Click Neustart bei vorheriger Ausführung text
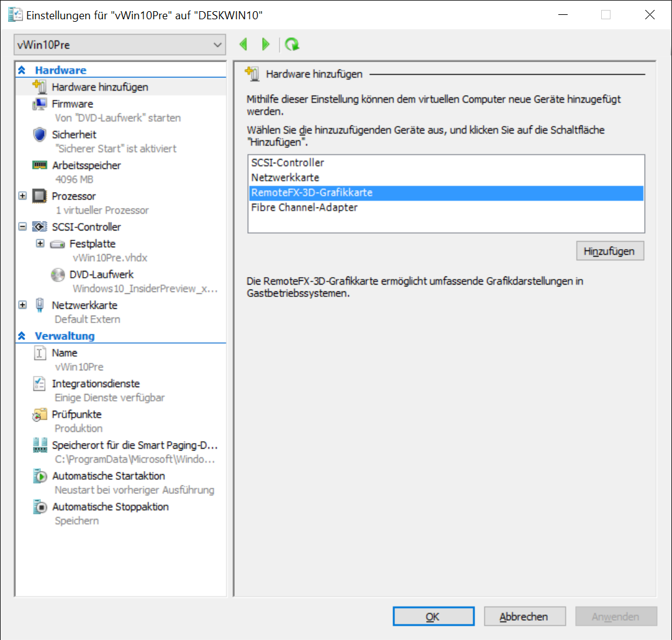672x640 pixels. (x=135, y=490)
